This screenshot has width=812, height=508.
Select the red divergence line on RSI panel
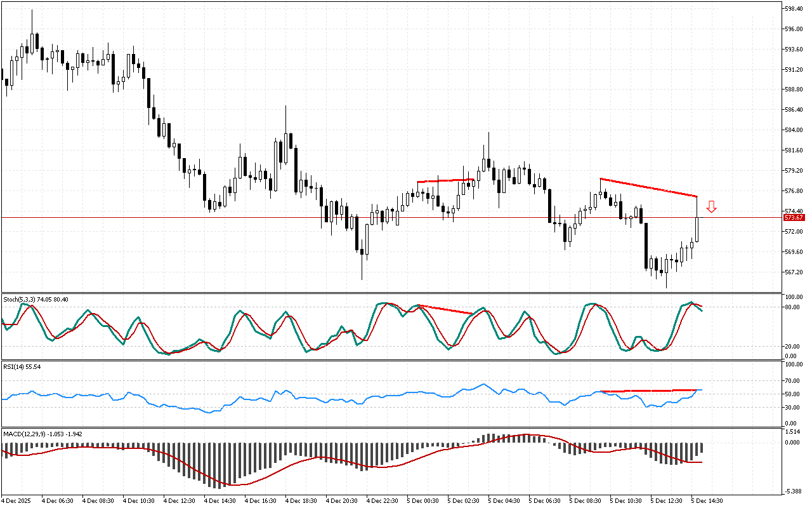[648, 391]
